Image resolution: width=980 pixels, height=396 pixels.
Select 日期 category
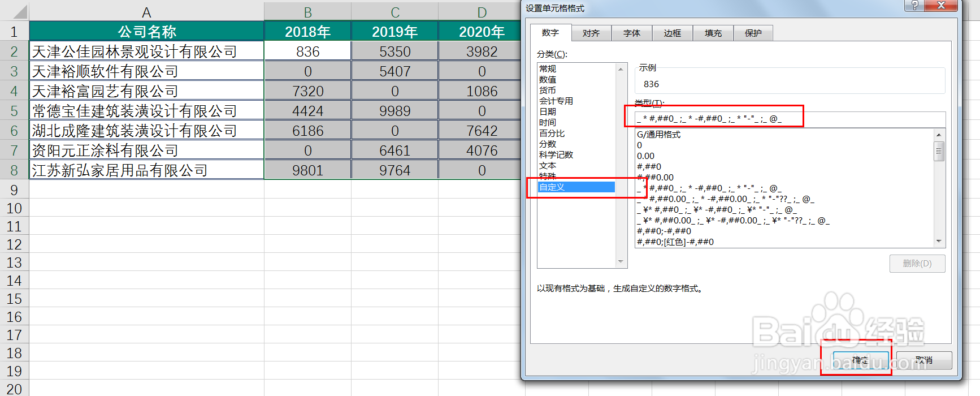tap(576, 111)
